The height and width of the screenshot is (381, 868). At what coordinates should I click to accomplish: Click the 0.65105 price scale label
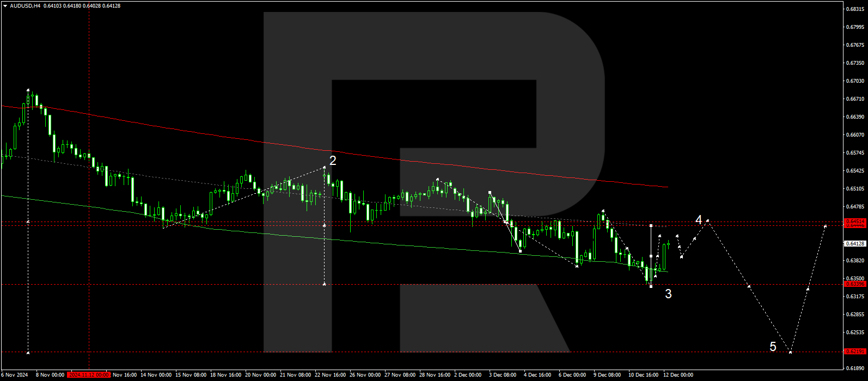coord(855,189)
